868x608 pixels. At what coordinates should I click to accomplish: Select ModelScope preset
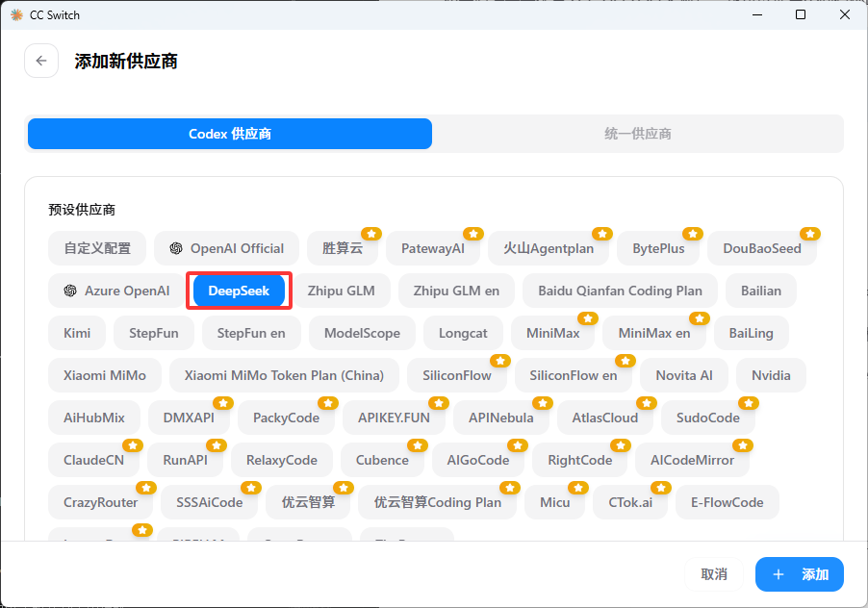tap(362, 333)
